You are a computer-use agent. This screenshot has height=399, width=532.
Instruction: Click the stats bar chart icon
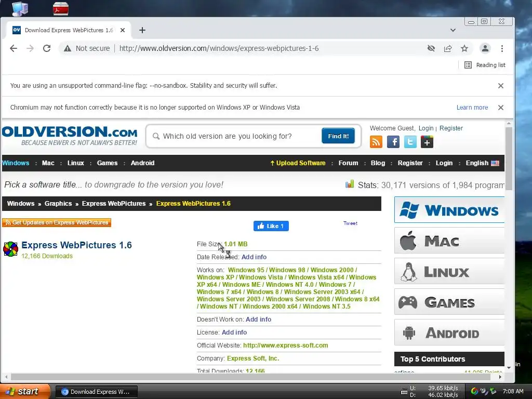pyautogui.click(x=350, y=184)
